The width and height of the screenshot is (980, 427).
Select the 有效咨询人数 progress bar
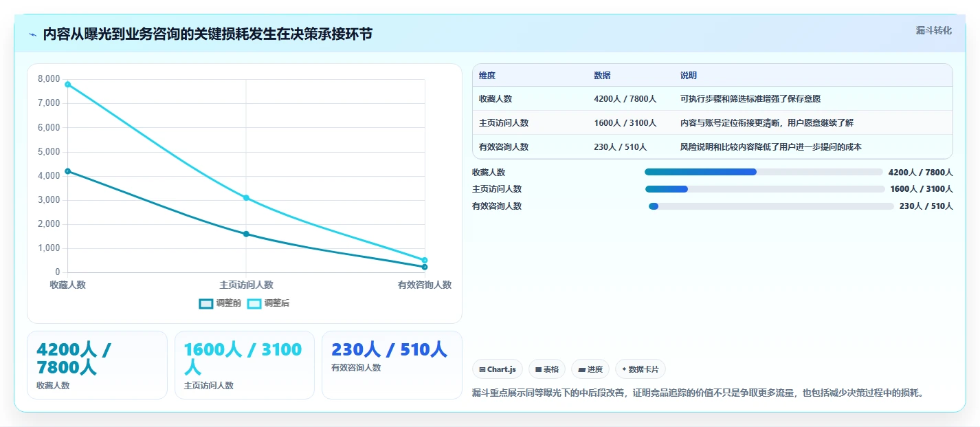pyautogui.click(x=771, y=206)
